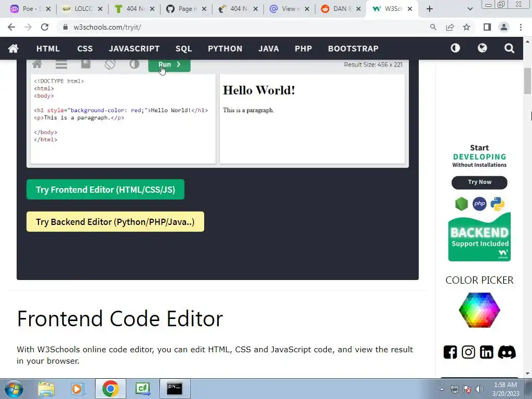
Task: Open W3Schools LinkedIn icon
Action: (x=486, y=352)
